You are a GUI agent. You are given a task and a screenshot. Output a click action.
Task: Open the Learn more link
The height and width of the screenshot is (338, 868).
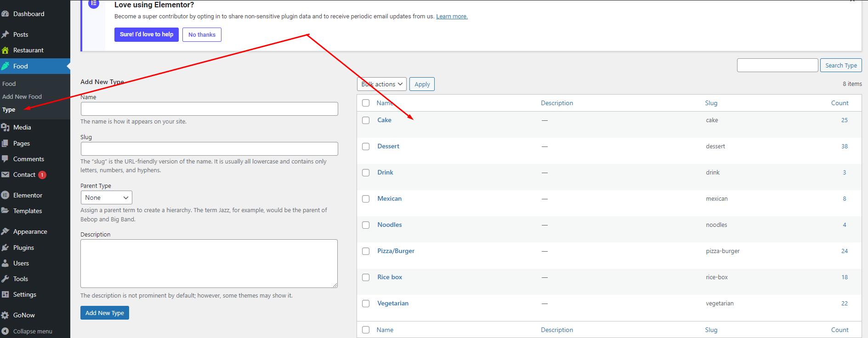(x=452, y=16)
